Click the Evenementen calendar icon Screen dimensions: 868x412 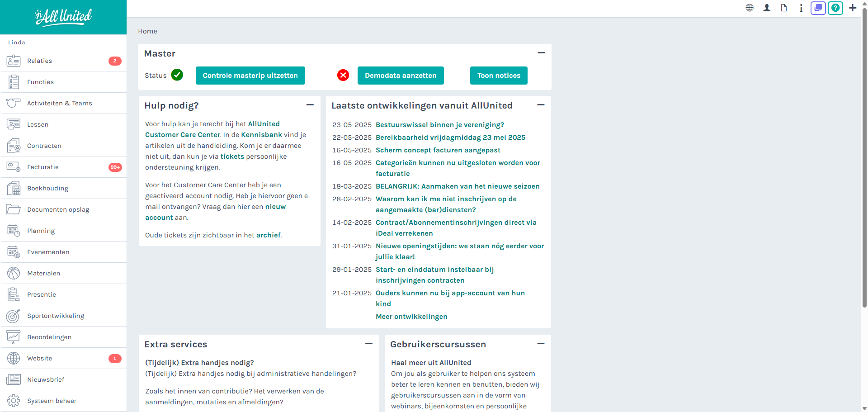(x=14, y=252)
